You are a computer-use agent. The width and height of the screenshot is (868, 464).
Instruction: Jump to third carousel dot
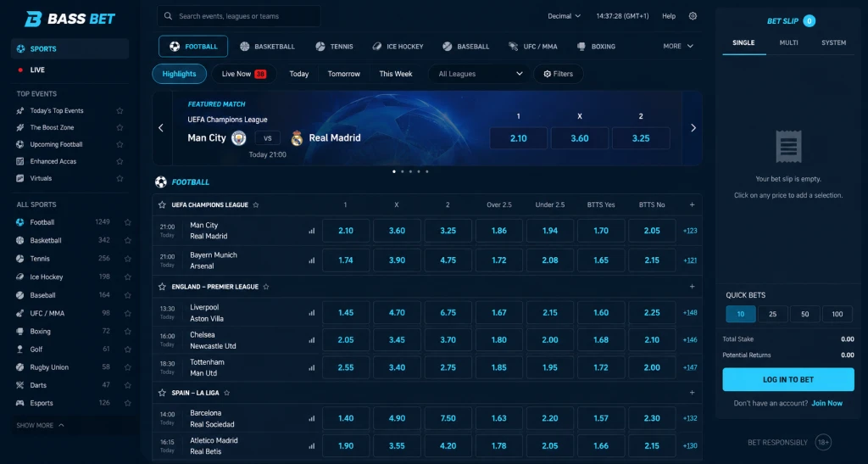(x=410, y=171)
